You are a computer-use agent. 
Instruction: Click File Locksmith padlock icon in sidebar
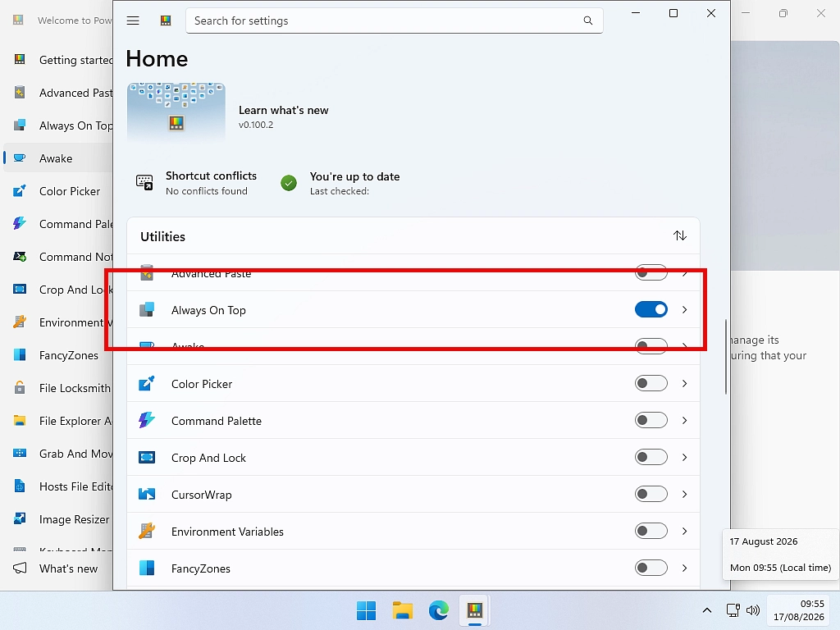[x=20, y=387]
